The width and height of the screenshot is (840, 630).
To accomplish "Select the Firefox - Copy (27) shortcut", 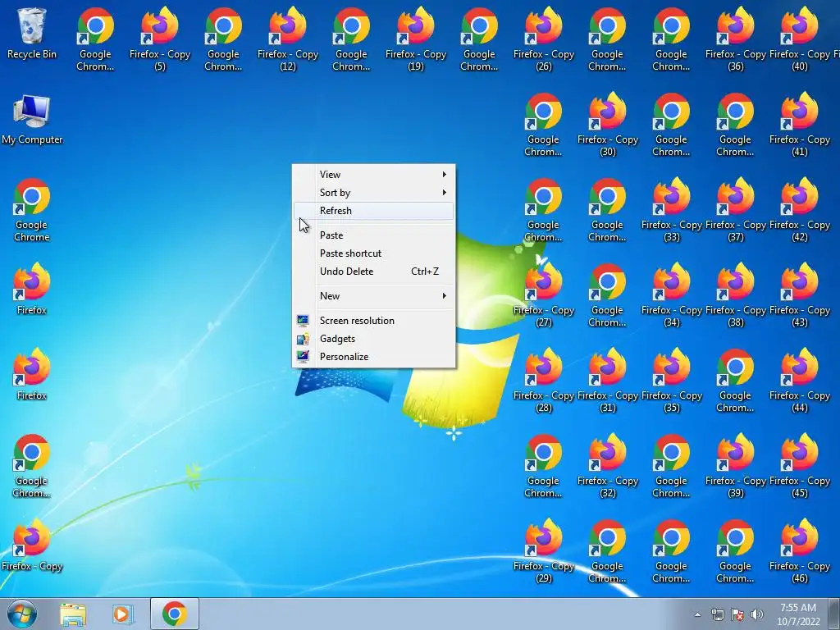I will pos(544,294).
